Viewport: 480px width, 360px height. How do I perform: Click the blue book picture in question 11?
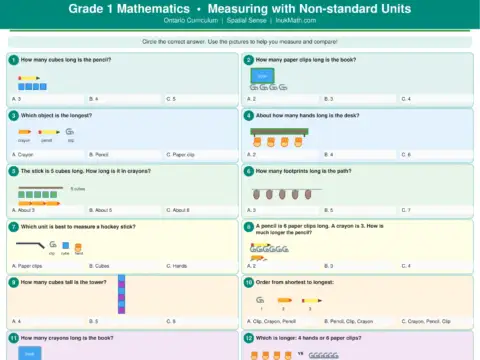pyautogui.click(x=30, y=353)
